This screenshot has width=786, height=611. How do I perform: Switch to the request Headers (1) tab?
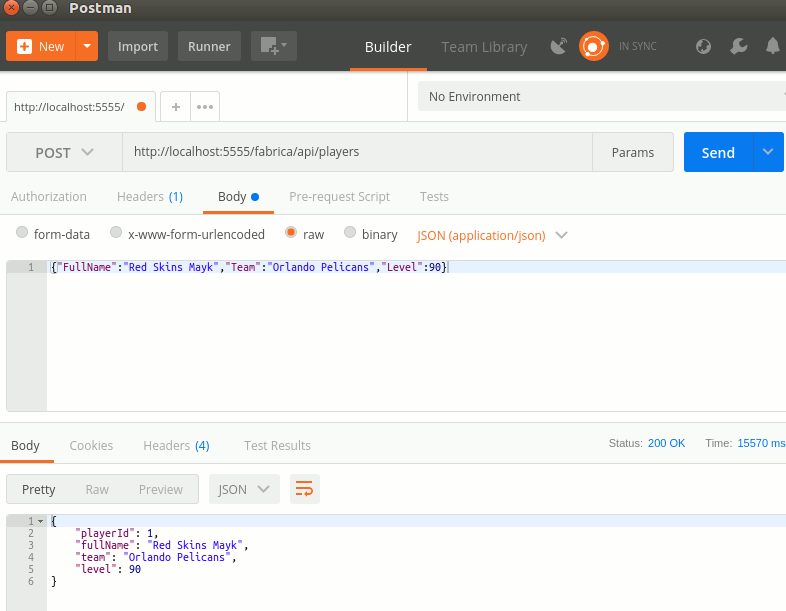pos(149,197)
